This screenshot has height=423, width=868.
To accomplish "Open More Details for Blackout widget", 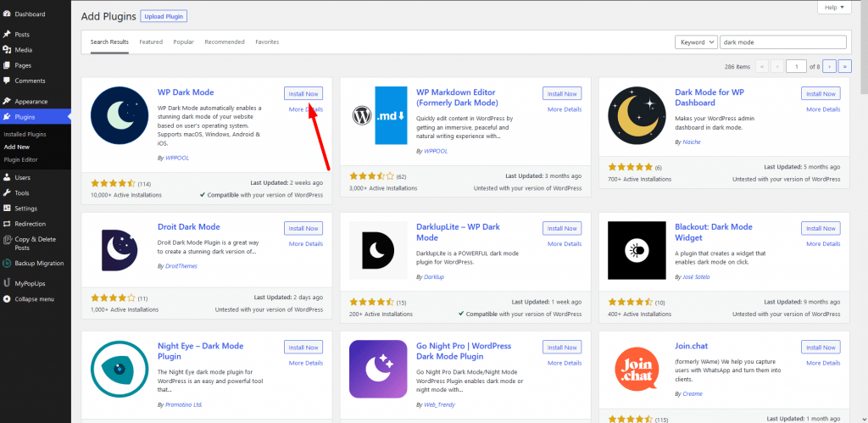I will (823, 244).
